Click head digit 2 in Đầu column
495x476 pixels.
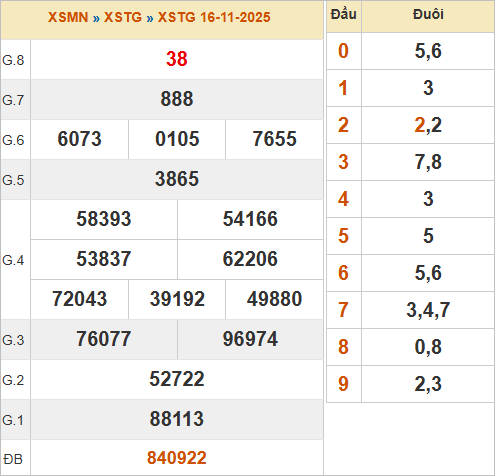343,125
